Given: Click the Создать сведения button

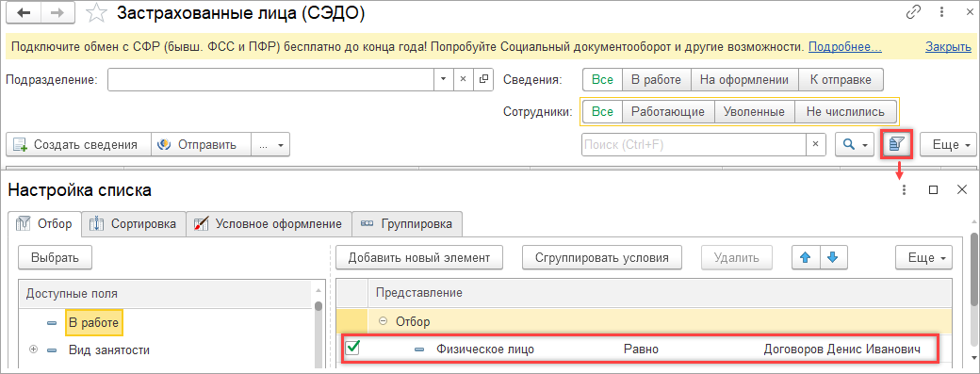Looking at the screenshot, I should pyautogui.click(x=78, y=144).
